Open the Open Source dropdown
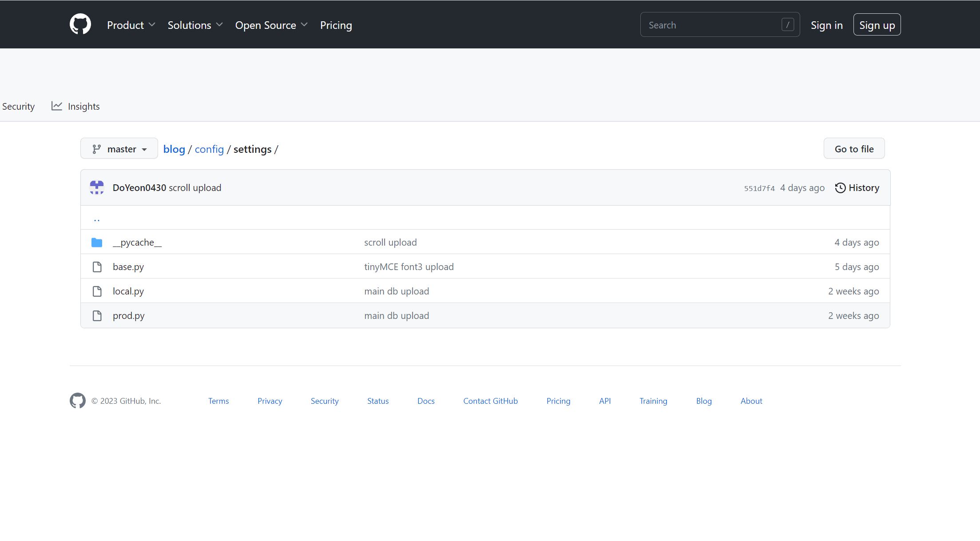Screen dimensions: 980x541 271,25
